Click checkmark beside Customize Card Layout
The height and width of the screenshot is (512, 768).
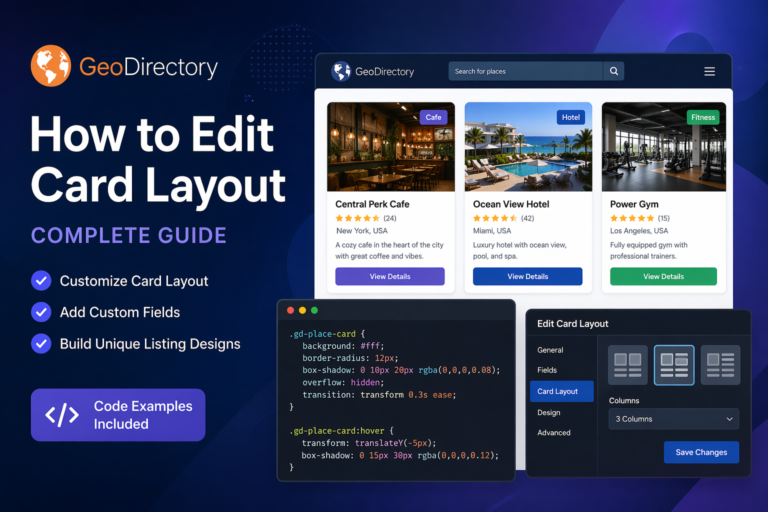pos(41,281)
